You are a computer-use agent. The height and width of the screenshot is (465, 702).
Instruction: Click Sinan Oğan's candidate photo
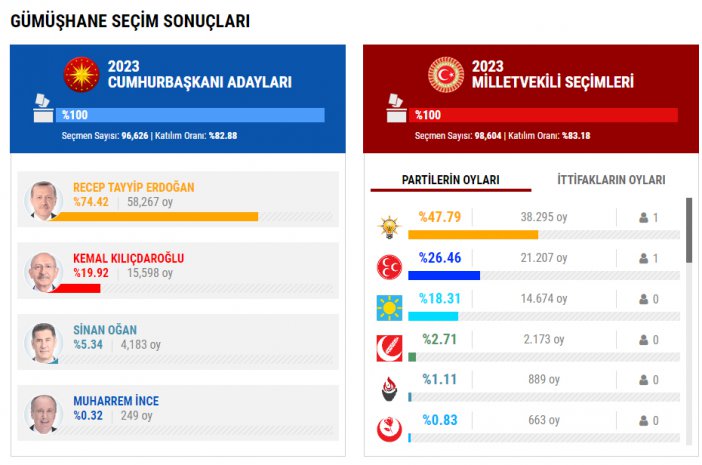(x=44, y=342)
